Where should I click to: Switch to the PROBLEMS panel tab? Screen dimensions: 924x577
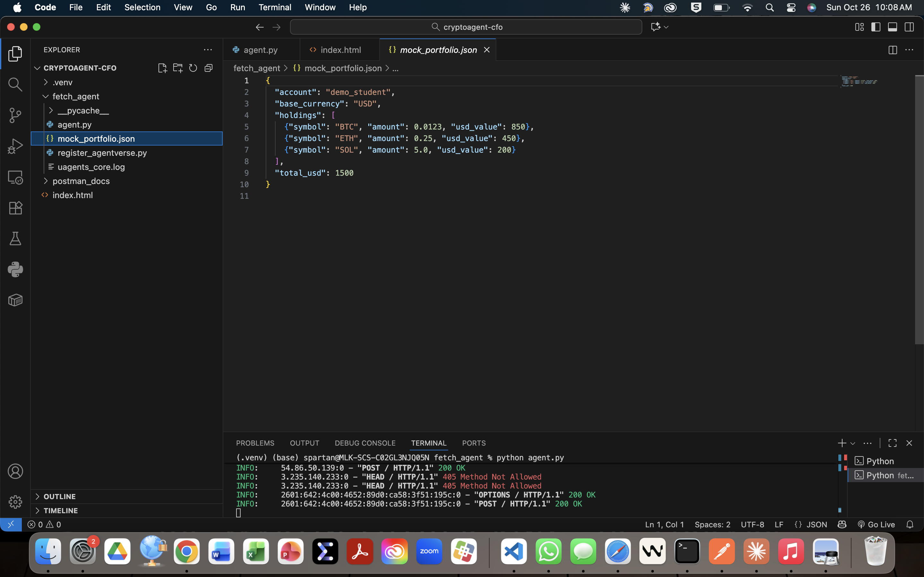tap(255, 443)
